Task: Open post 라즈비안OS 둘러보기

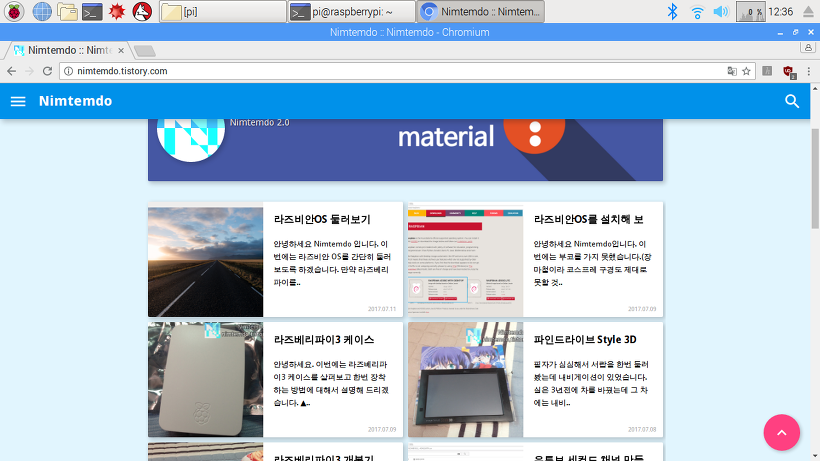Action: tap(322, 220)
